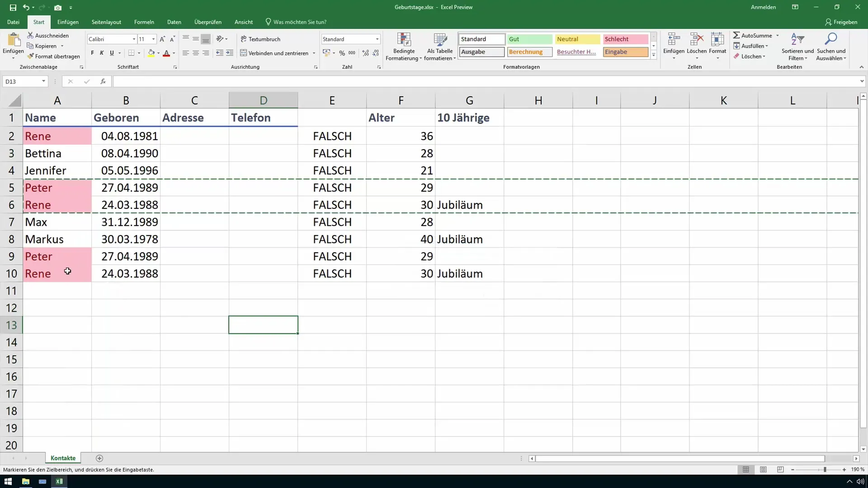Open AutoSumme dropdown arrow
Viewport: 868px width, 488px height.
pyautogui.click(x=778, y=36)
